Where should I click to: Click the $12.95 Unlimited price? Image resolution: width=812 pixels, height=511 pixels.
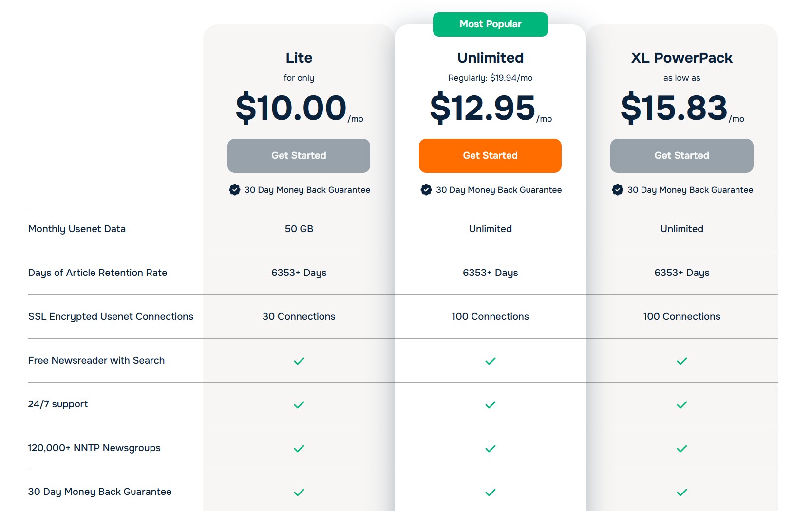(x=483, y=108)
